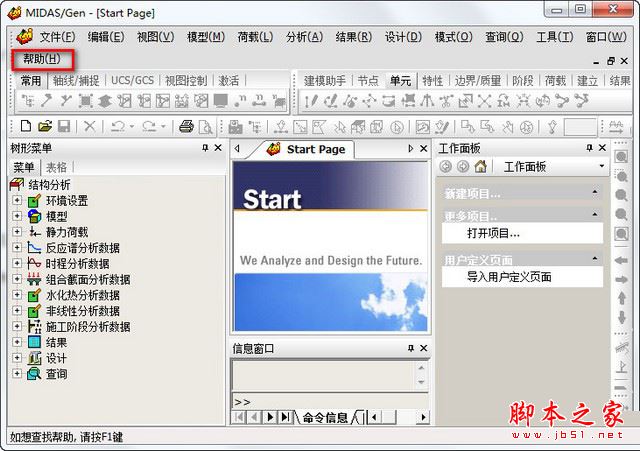This screenshot has height=451, width=640.
Task: Open the 模型(M) menu
Action: 206,37
